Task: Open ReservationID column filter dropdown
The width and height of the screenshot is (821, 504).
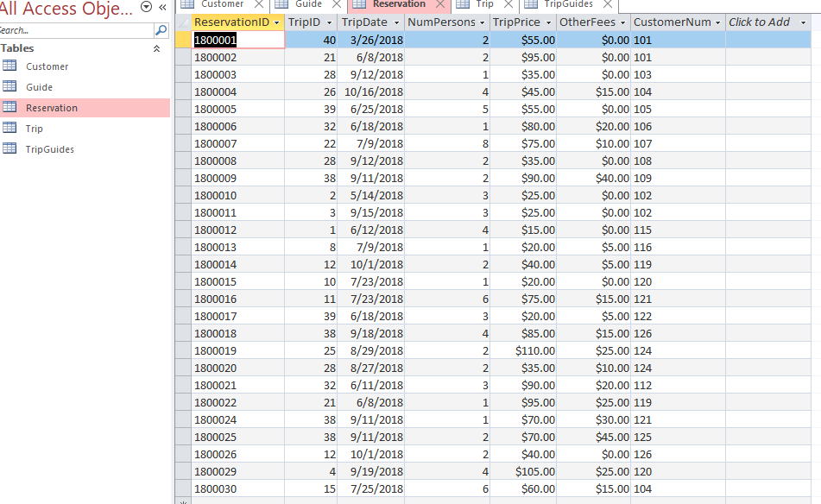Action: [276, 22]
